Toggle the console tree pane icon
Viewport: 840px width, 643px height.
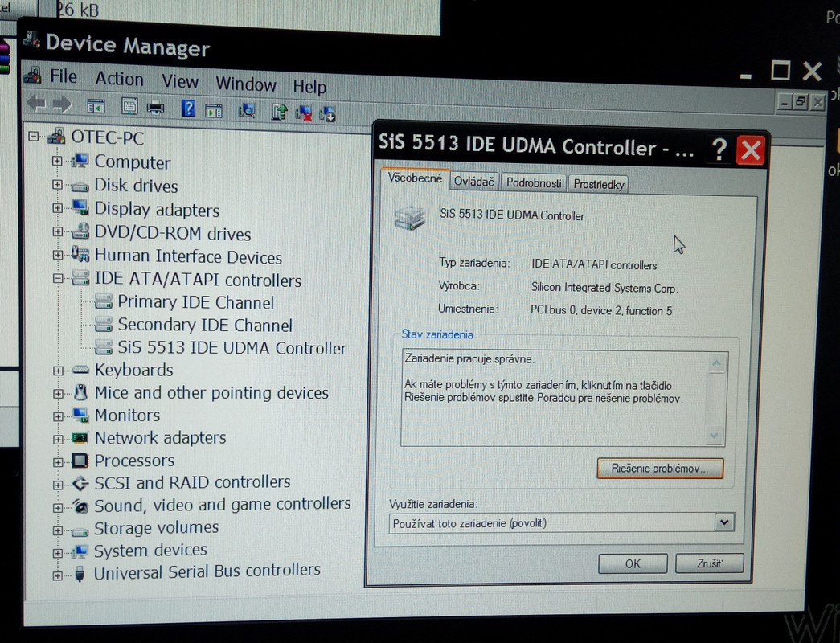coord(96,107)
